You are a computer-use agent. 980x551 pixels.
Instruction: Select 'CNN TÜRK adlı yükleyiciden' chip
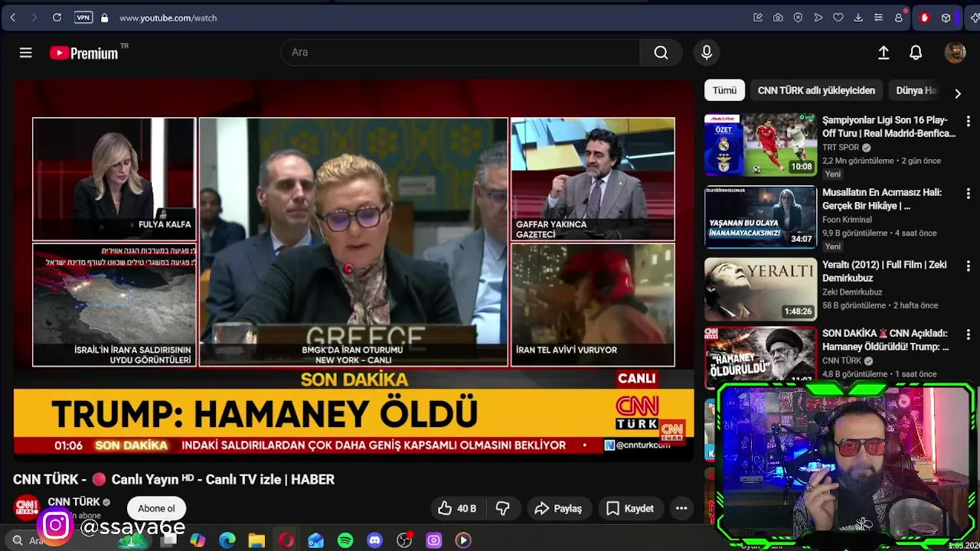click(x=816, y=90)
